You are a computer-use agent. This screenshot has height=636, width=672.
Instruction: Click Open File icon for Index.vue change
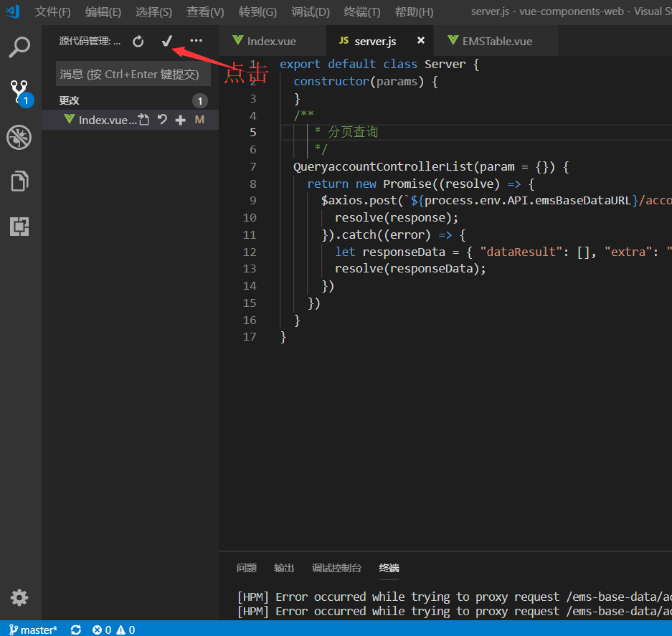(143, 120)
